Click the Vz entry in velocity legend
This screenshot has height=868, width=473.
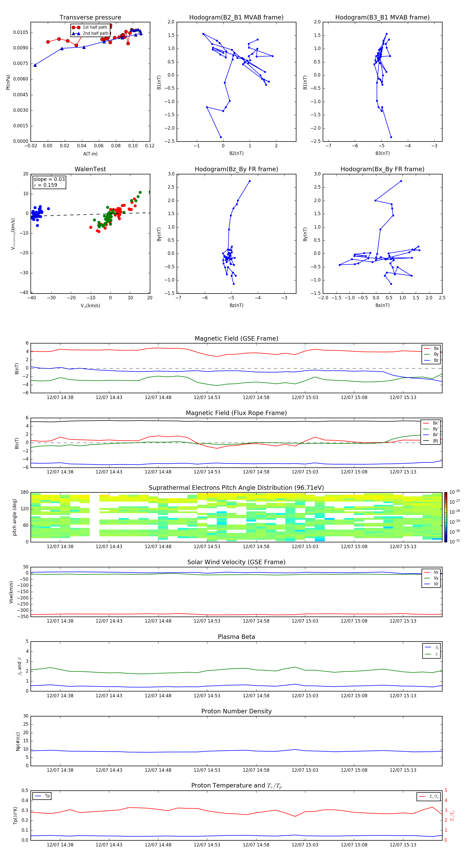(431, 584)
